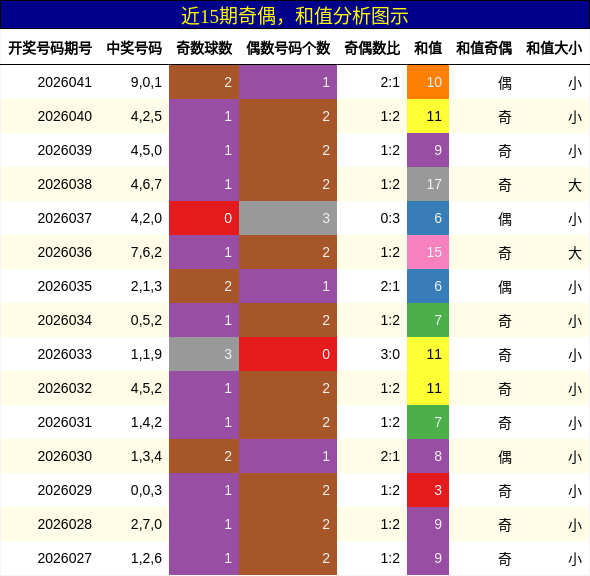
Task: Select the 中奖号码 column header
Action: click(x=134, y=48)
